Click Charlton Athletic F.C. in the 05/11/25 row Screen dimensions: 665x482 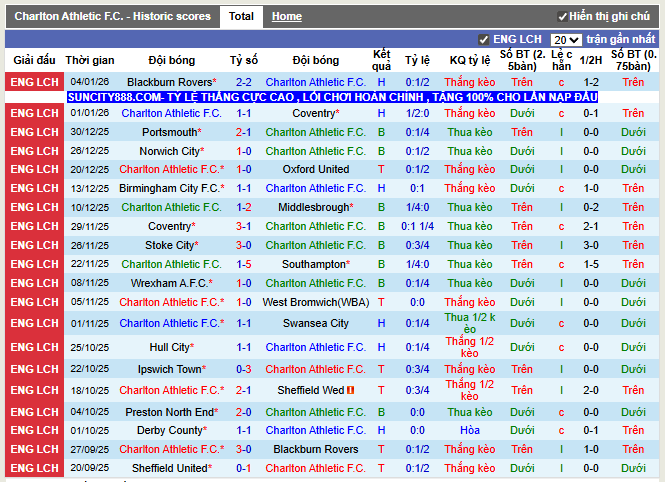point(172,302)
